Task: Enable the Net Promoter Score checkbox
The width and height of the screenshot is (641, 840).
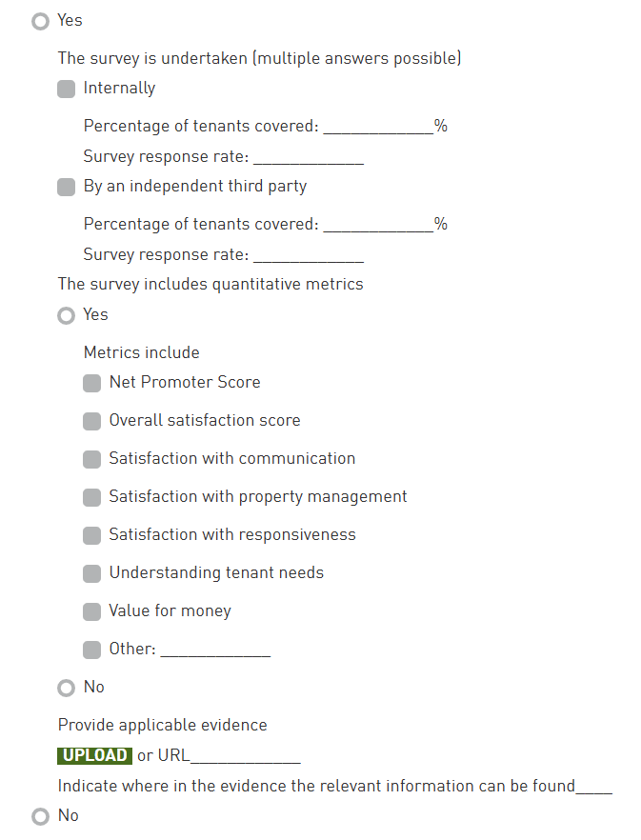Action: tap(91, 383)
